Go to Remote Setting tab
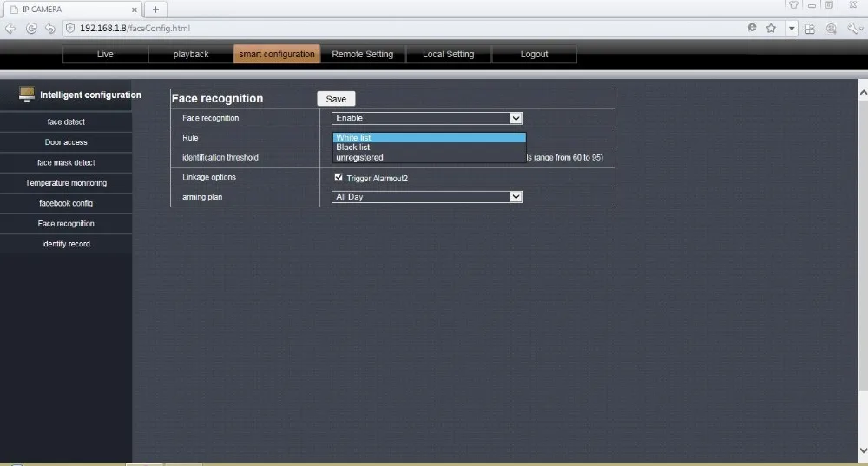 coord(363,55)
